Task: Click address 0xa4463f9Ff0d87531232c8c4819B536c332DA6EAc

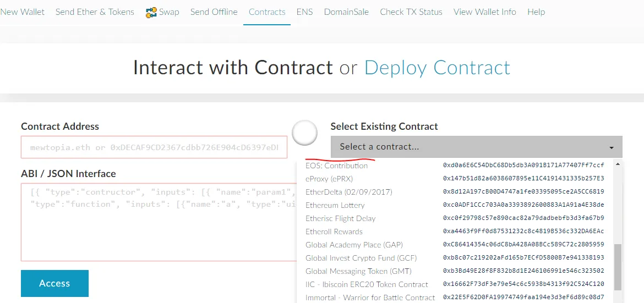Action: [523, 231]
